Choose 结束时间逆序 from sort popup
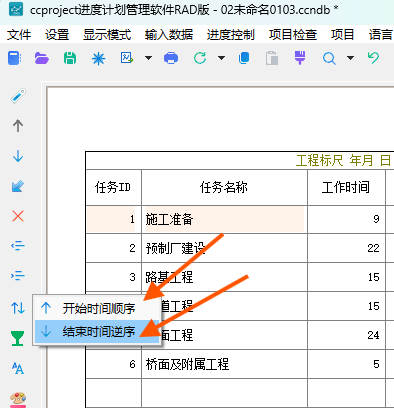 point(97,331)
